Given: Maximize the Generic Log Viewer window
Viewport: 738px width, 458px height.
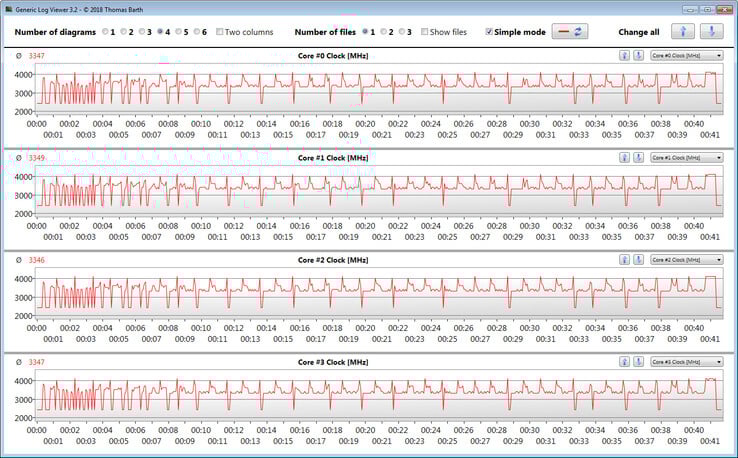Looking at the screenshot, I should click(x=707, y=9).
